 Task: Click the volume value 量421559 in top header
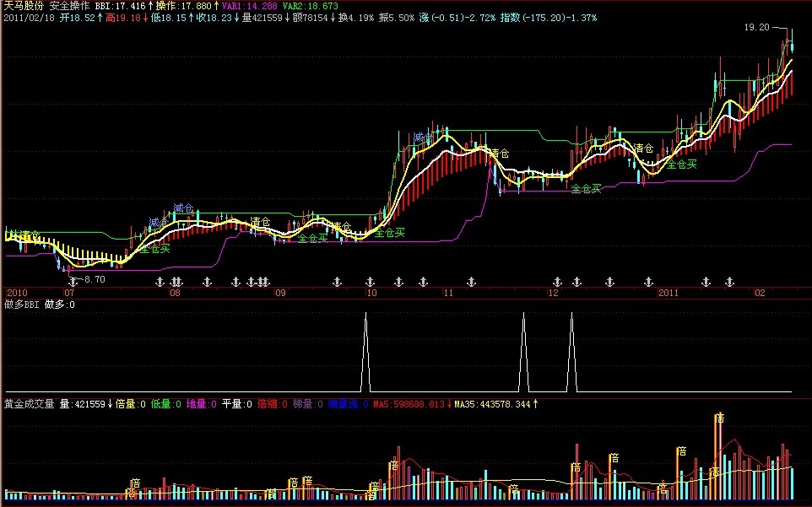262,18
